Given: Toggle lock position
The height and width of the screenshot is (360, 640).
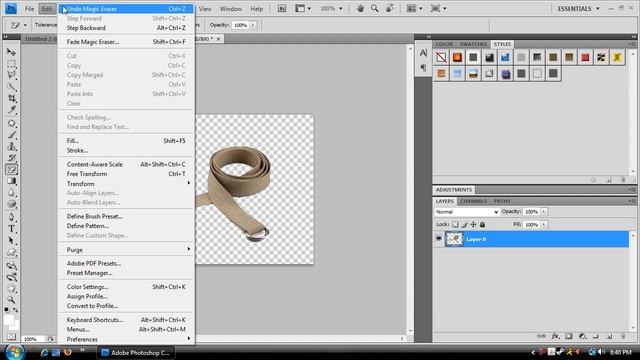Looking at the screenshot, I should pos(473,224).
